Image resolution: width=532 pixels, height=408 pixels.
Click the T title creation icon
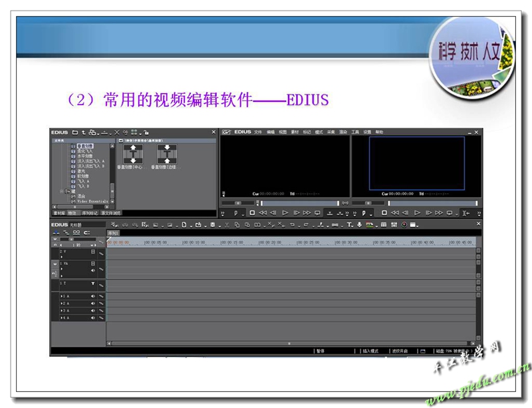pyautogui.click(x=350, y=225)
